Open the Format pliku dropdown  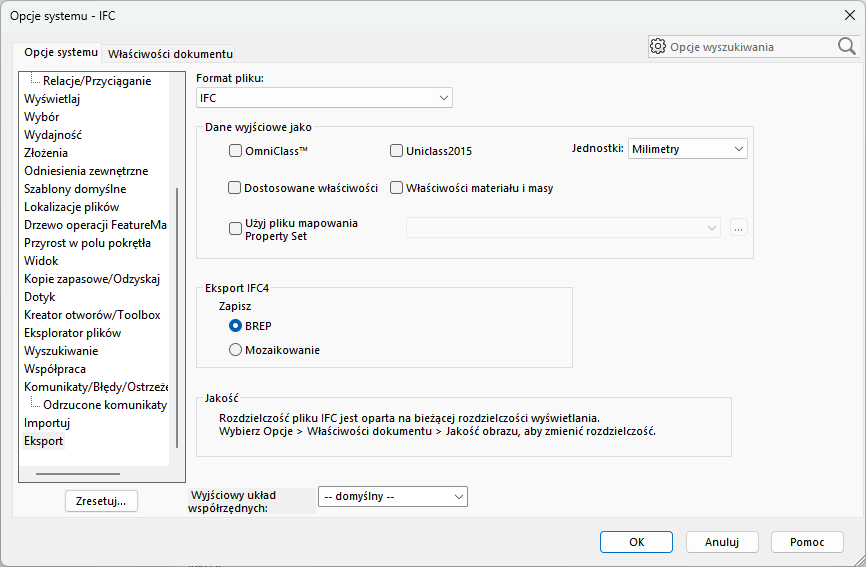click(x=324, y=98)
